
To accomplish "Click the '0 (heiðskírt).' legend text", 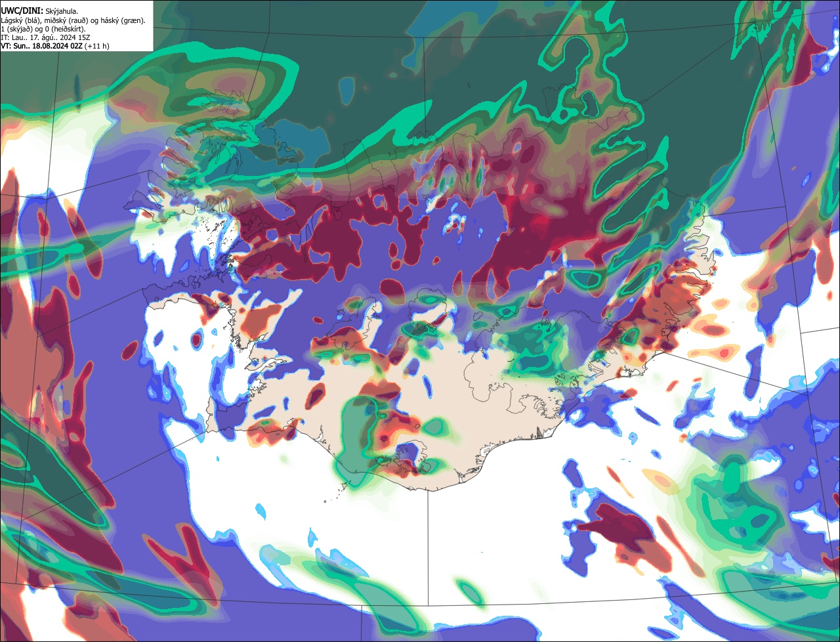I will [66, 30].
